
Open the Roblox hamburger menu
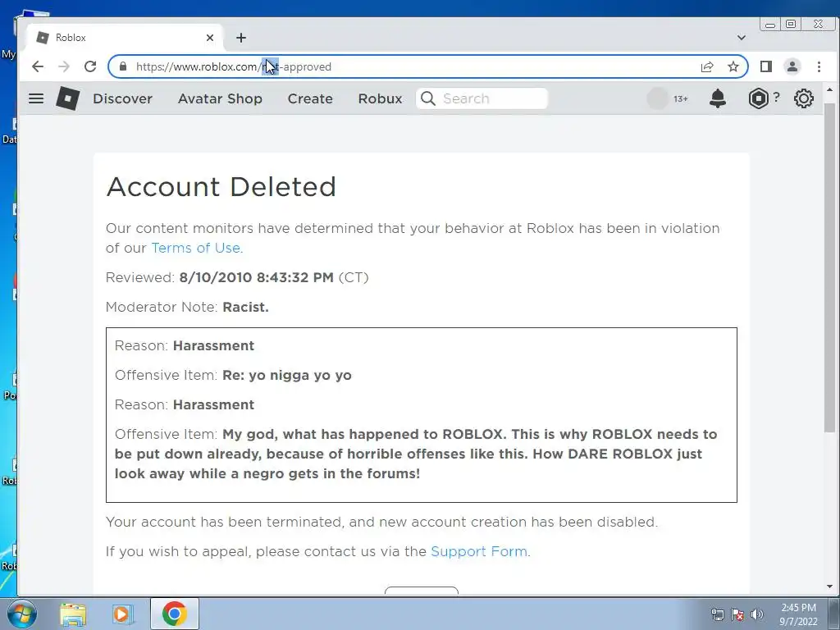coord(36,98)
